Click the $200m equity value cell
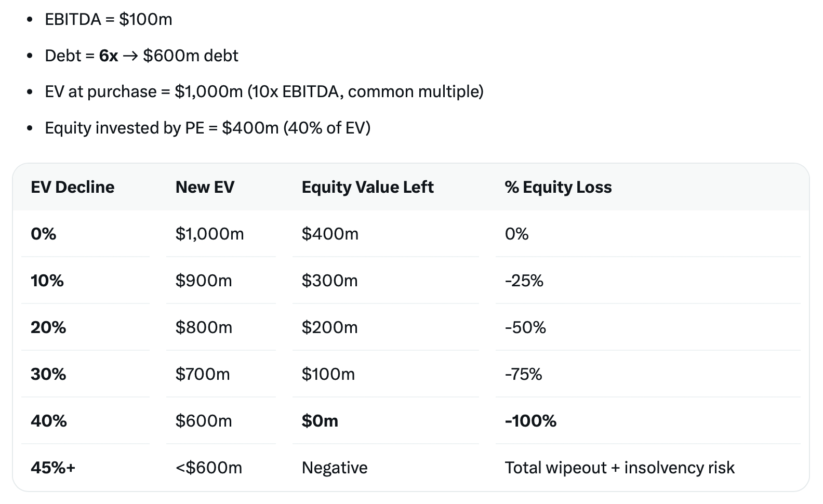The height and width of the screenshot is (504, 823). coord(329,327)
